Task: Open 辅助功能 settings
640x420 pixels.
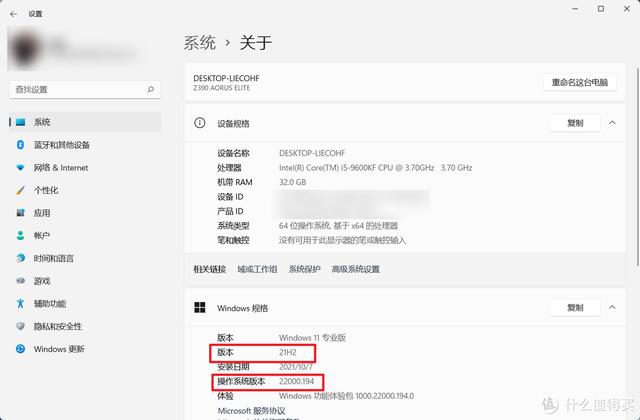Action: (x=85, y=304)
